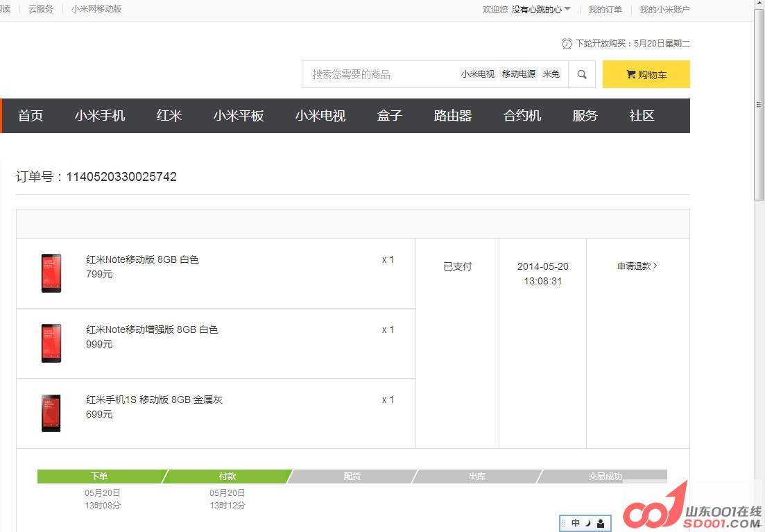765x532 pixels.
Task: Click the 799元 price
Action: 99,274
